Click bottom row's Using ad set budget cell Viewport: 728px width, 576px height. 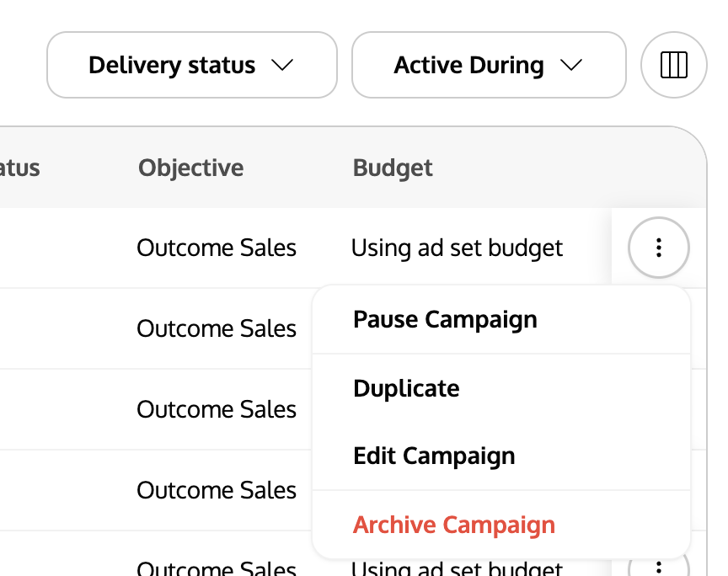[457, 568]
